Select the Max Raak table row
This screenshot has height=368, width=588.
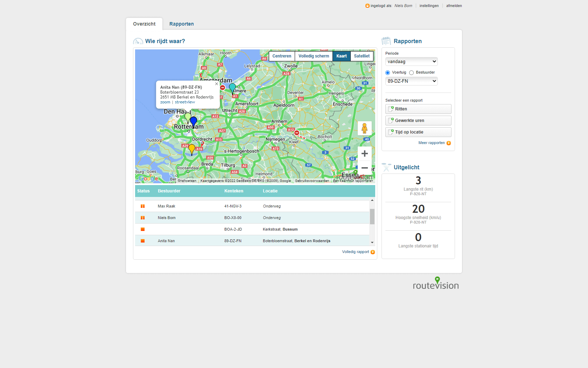coord(252,206)
